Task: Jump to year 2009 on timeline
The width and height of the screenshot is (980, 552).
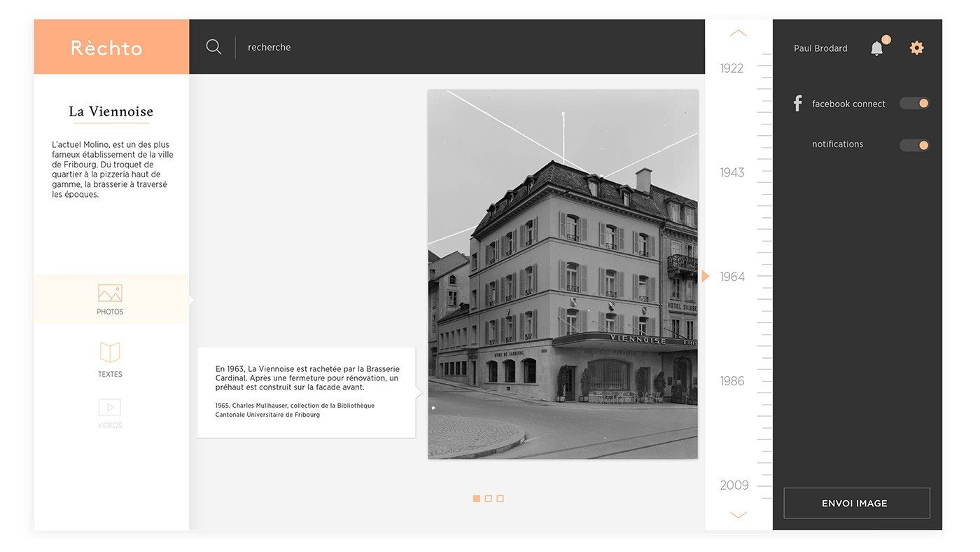Action: point(734,485)
